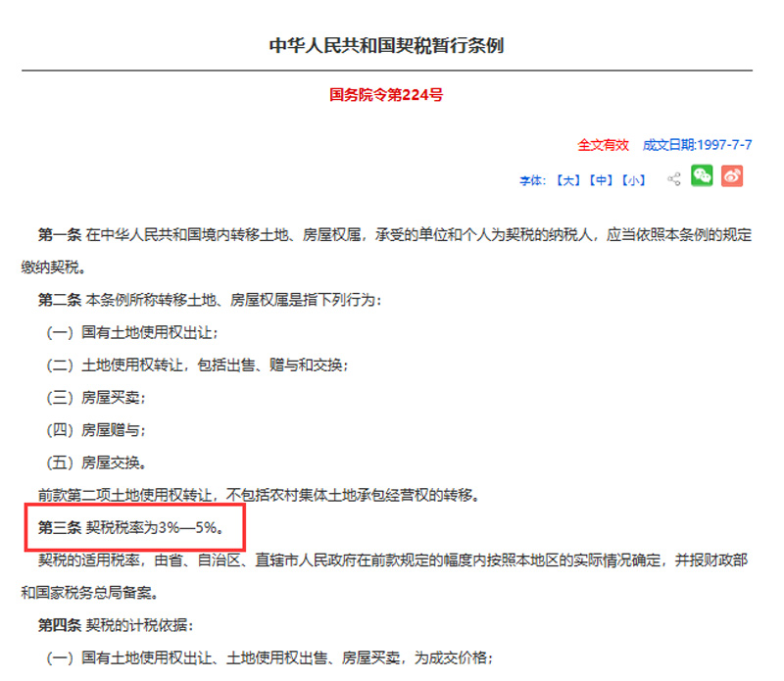Image resolution: width=784 pixels, height=681 pixels.
Task: Select item 国有土地使用权出让、土地使用权出售、房屋买卖,为成交价格
Action: [x=269, y=657]
